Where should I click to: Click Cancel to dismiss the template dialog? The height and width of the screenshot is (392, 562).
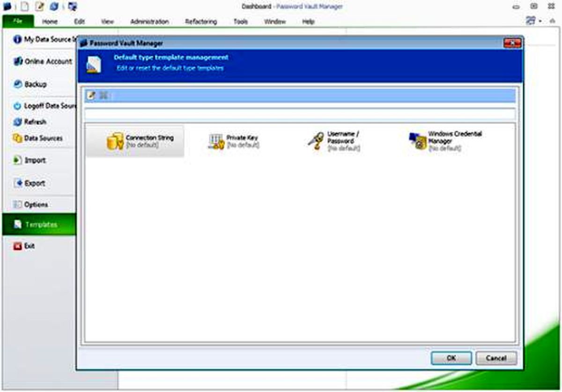(496, 358)
